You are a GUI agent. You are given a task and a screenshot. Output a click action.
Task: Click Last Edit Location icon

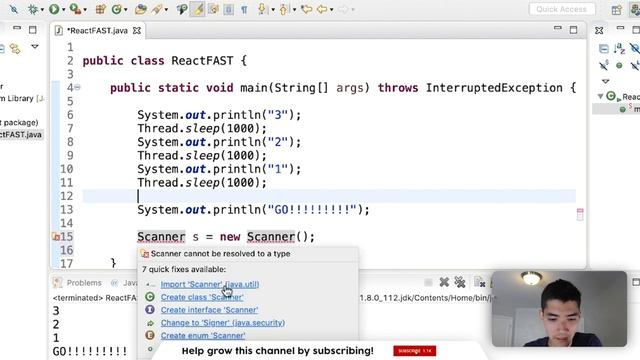point(306,9)
